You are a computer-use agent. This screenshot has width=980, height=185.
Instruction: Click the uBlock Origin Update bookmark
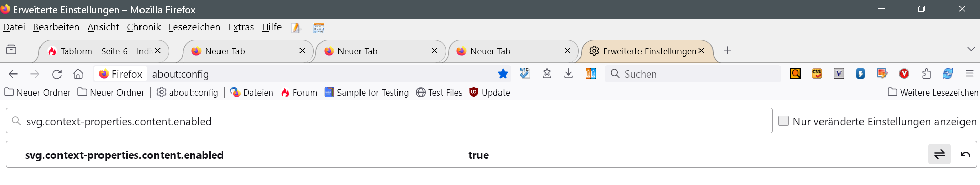490,92
